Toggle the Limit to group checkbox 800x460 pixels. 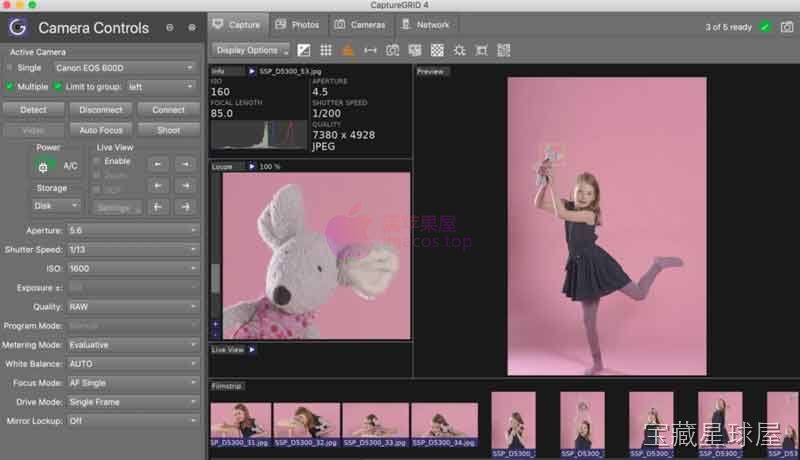[58, 86]
